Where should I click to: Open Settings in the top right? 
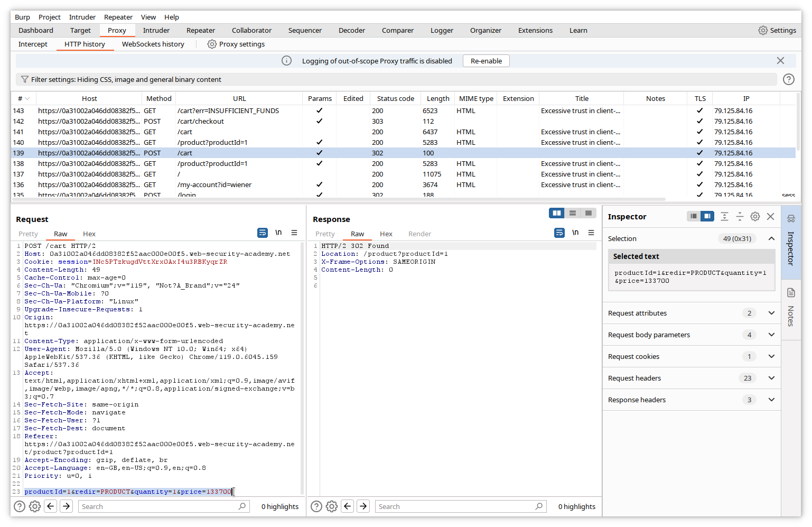[777, 31]
